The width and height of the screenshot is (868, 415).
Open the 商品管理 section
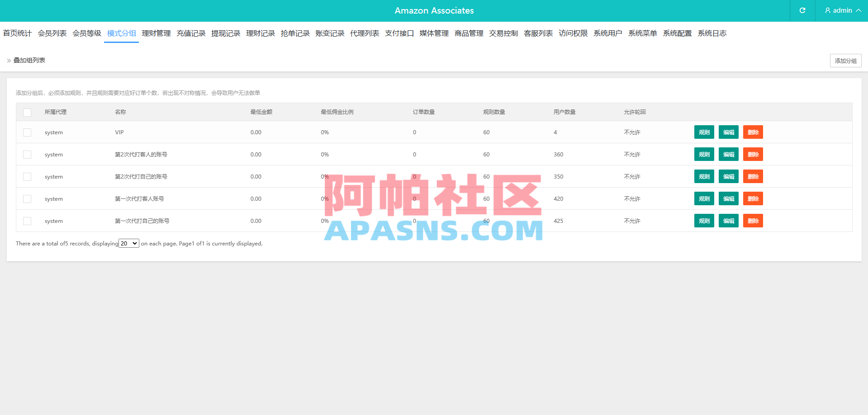tap(468, 33)
